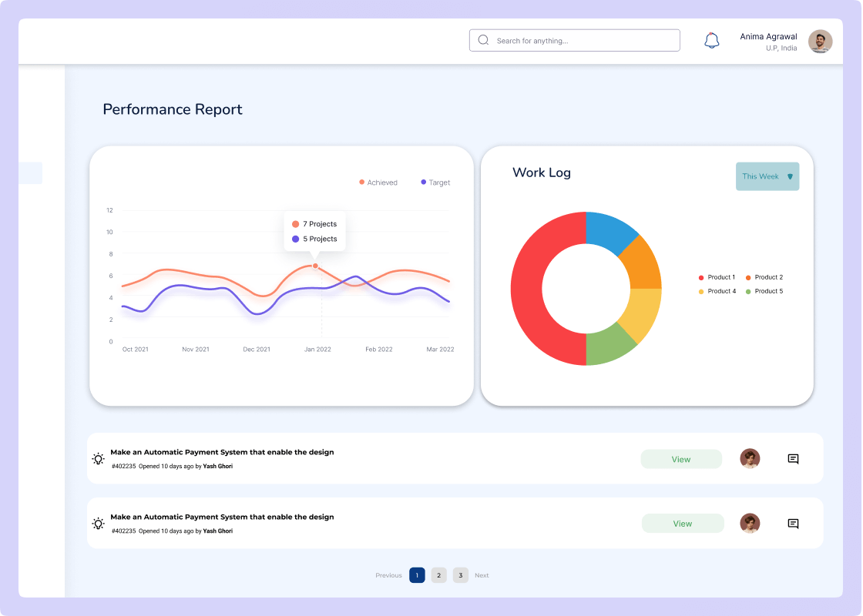Click View button on second task

pos(683,524)
